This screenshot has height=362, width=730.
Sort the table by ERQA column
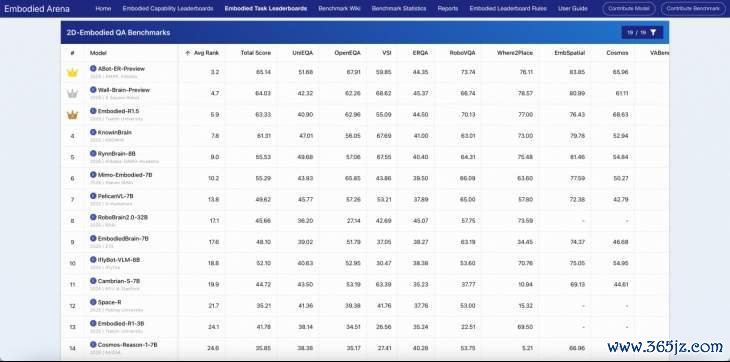pos(420,53)
